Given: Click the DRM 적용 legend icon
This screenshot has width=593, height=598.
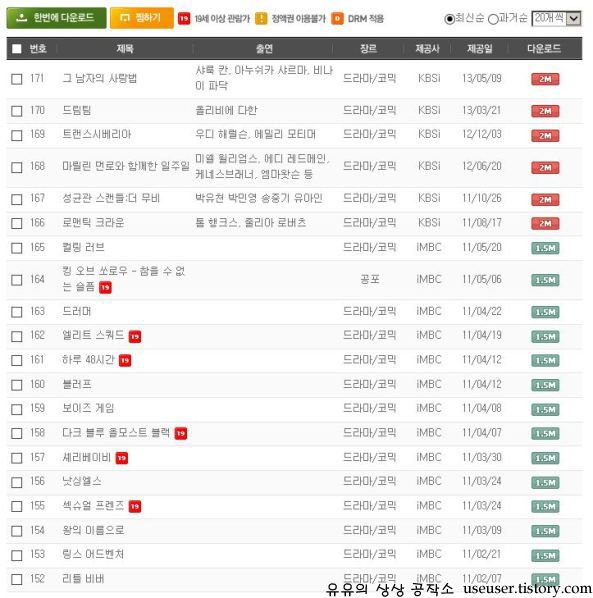Looking at the screenshot, I should (337, 18).
